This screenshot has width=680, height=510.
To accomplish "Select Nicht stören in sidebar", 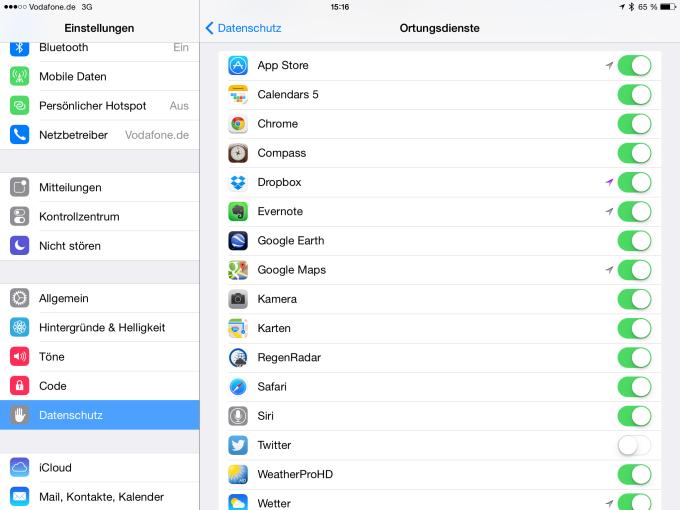I will pos(100,246).
